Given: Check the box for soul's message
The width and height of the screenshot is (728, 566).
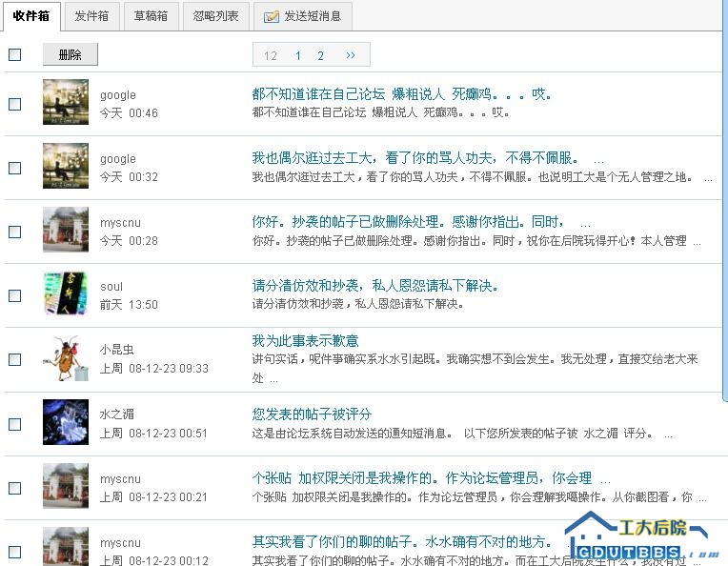Looking at the screenshot, I should 14,295.
